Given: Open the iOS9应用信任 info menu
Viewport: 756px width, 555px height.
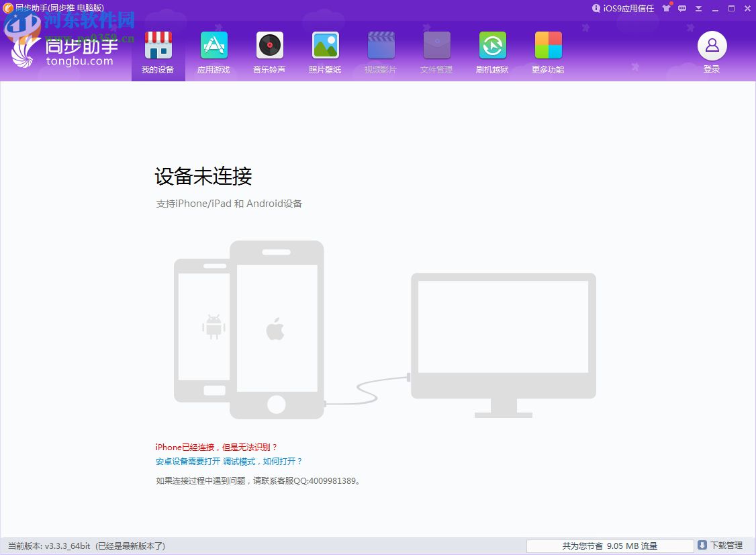Looking at the screenshot, I should tap(622, 9).
